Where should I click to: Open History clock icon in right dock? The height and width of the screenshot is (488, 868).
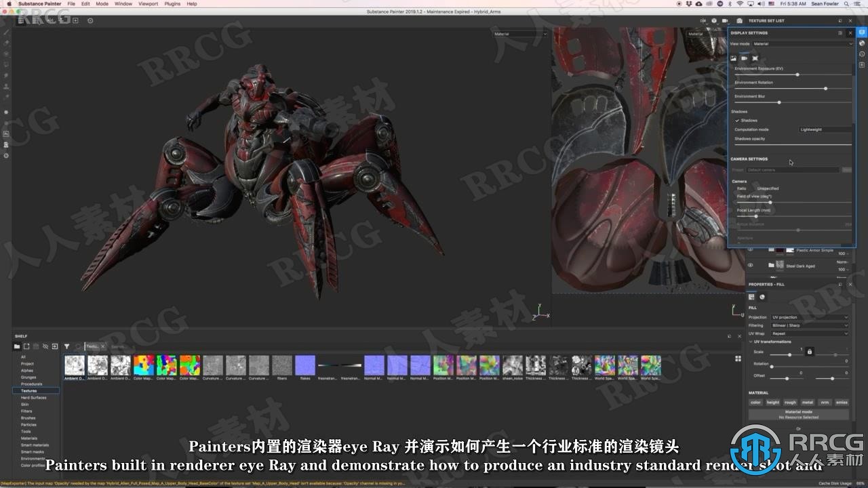click(862, 54)
